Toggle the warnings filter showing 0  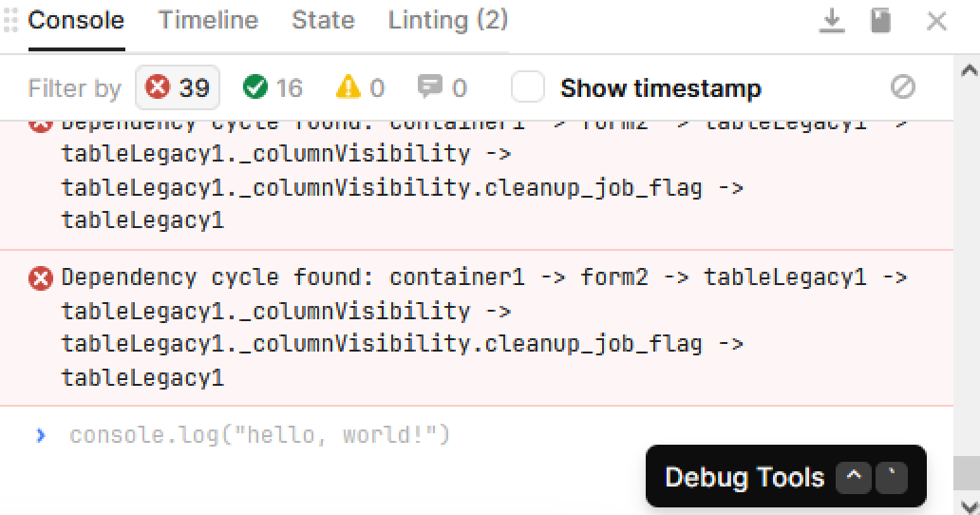tap(360, 88)
